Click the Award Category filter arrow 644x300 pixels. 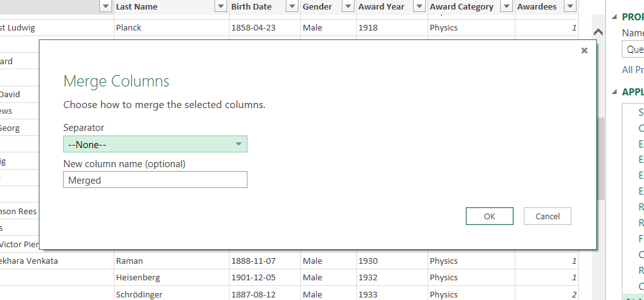[x=506, y=6]
